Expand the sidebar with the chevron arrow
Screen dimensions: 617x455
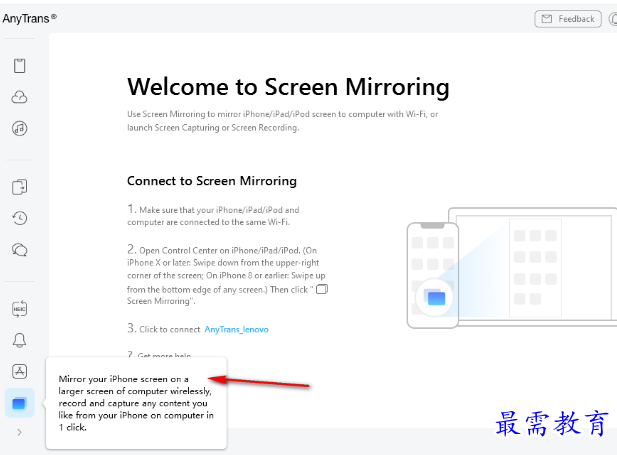pos(20,433)
